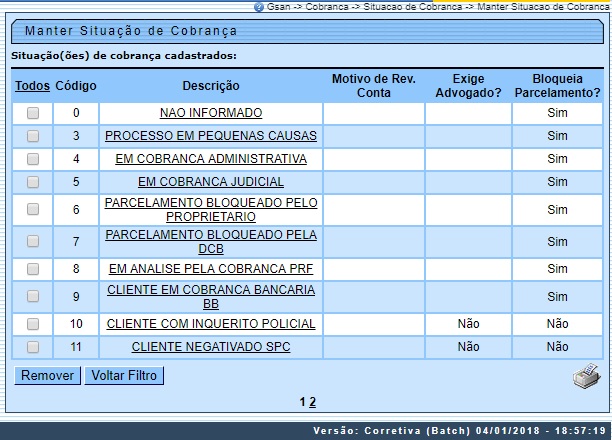Click the Manter Situação de Cobrança title
The image size is (612, 440).
pos(131,31)
